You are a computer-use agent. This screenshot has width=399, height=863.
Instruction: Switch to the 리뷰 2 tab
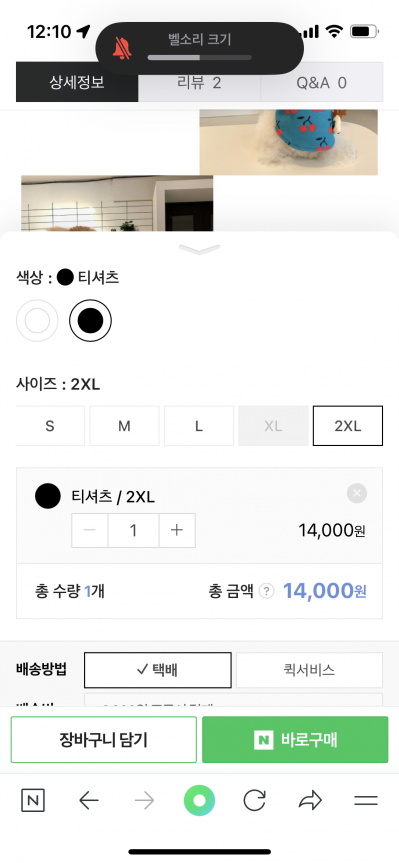click(x=199, y=83)
